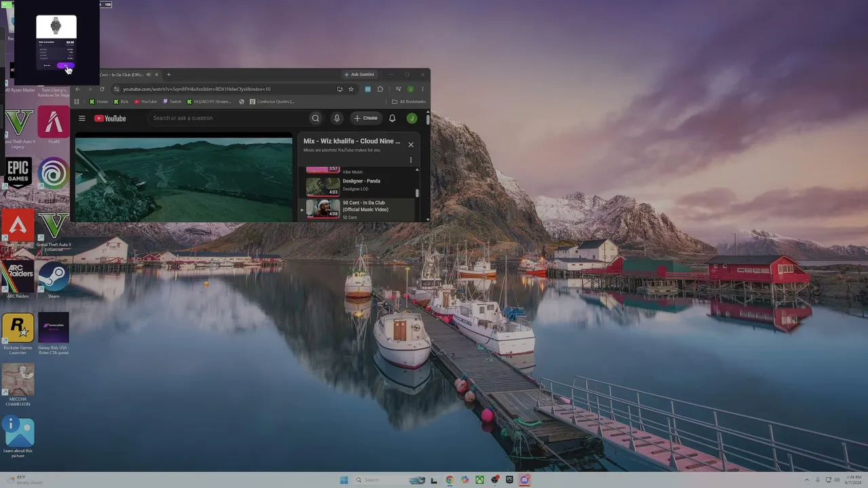Close the Mix playlist panel
This screenshot has height=488, width=868.
(410, 144)
